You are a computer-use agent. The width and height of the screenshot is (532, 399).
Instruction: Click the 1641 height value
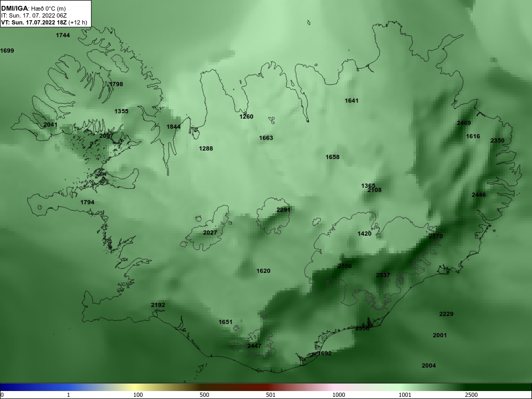coord(352,101)
